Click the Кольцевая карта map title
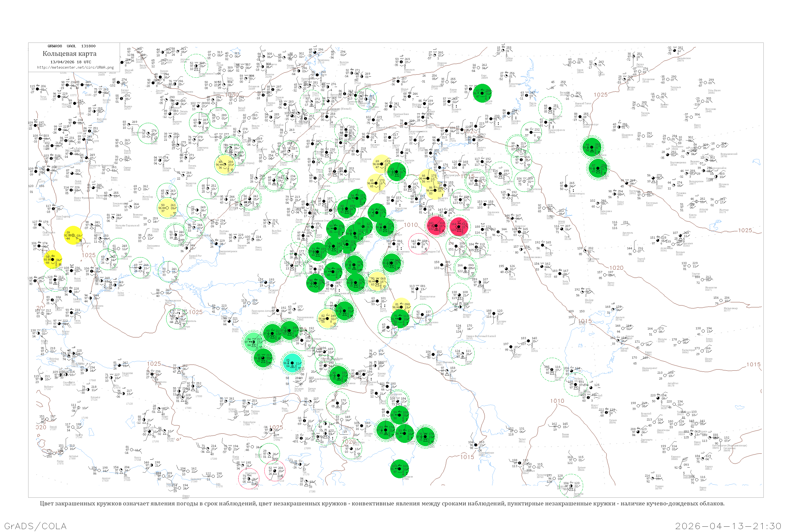 (x=69, y=54)
